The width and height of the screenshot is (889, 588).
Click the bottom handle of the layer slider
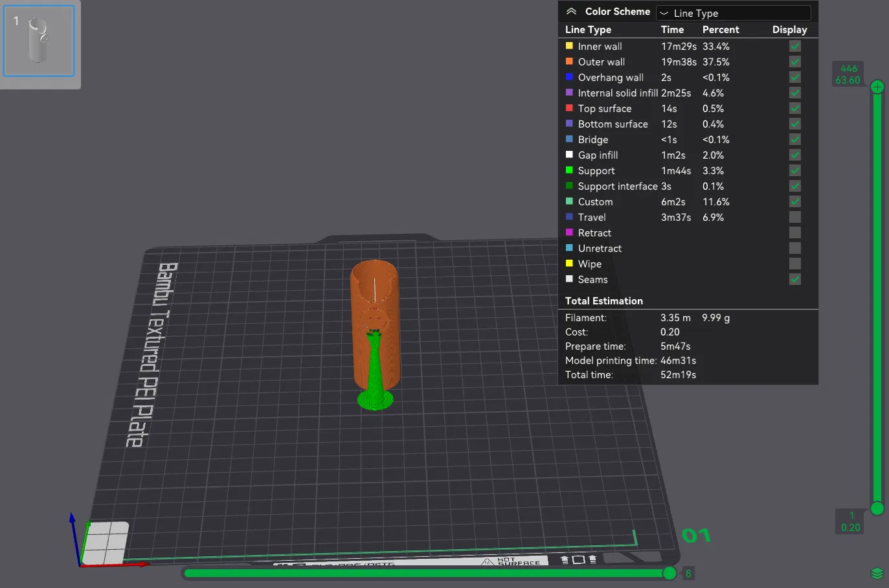(877, 508)
